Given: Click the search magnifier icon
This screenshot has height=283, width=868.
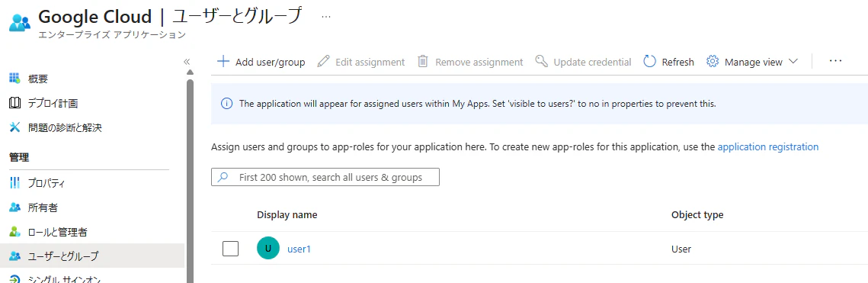Looking at the screenshot, I should (x=223, y=177).
